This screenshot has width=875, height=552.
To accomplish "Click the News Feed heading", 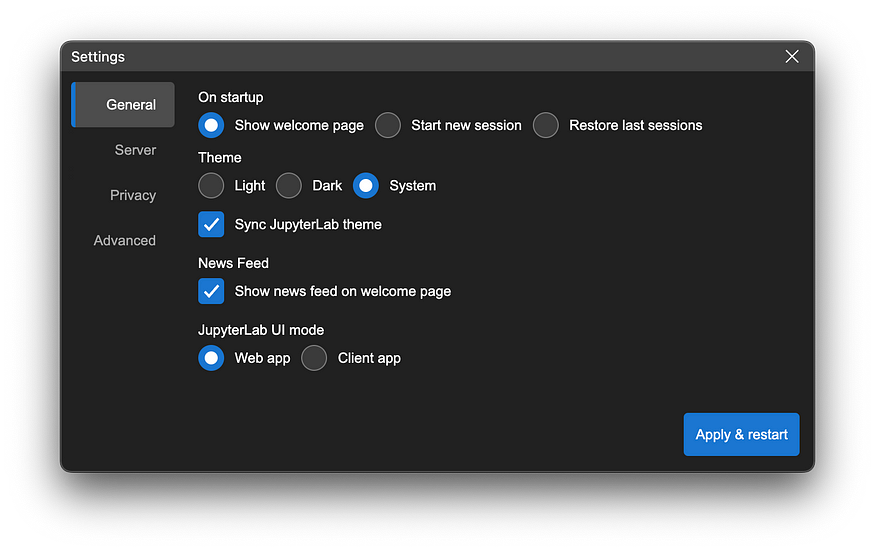I will (233, 263).
